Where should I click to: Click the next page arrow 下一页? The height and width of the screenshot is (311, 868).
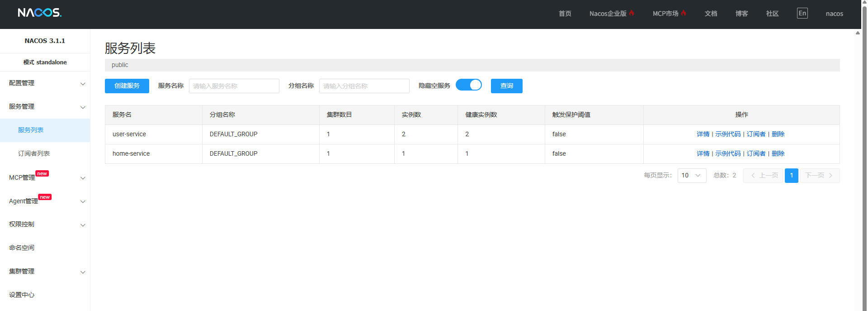[819, 176]
